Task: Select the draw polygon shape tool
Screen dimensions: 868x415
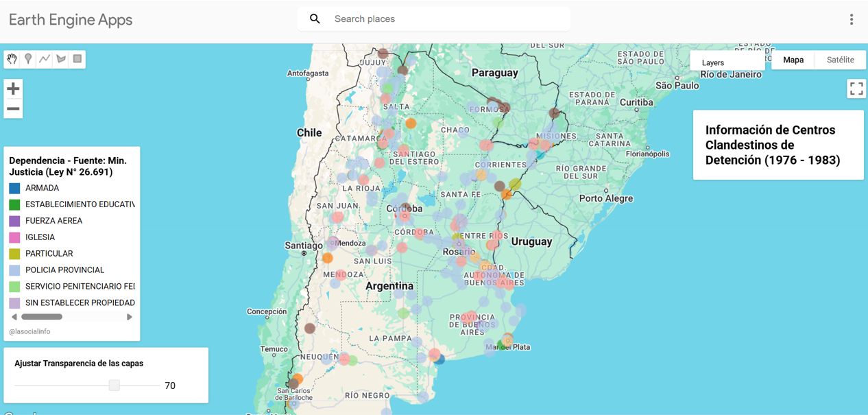Action: 61,59
